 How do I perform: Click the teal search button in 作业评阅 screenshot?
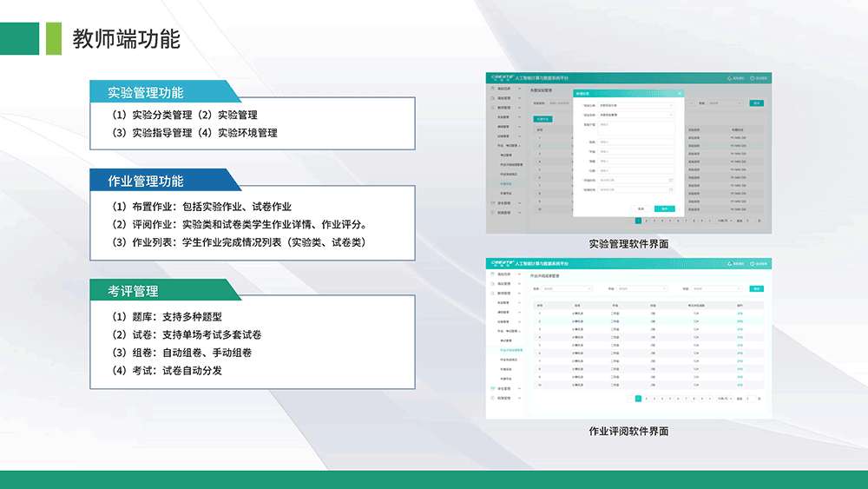[757, 288]
